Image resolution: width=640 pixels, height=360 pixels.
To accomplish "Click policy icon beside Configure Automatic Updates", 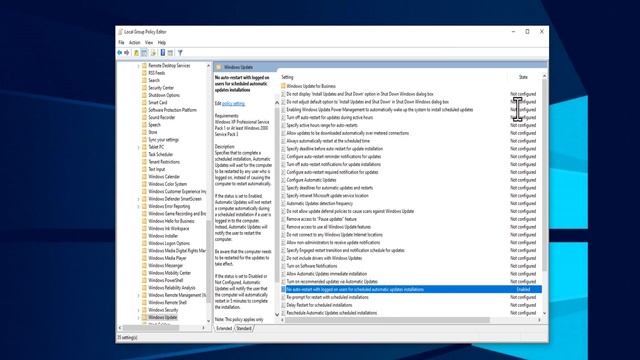I will [x=283, y=180].
